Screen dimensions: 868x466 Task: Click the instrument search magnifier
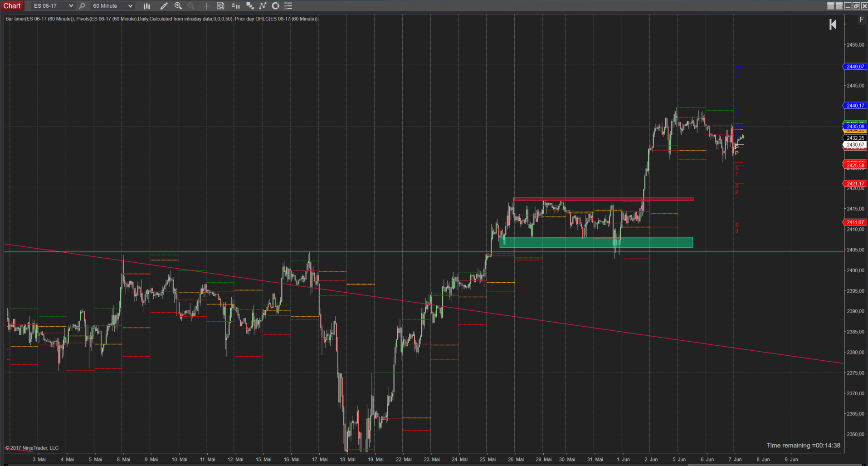coord(82,6)
